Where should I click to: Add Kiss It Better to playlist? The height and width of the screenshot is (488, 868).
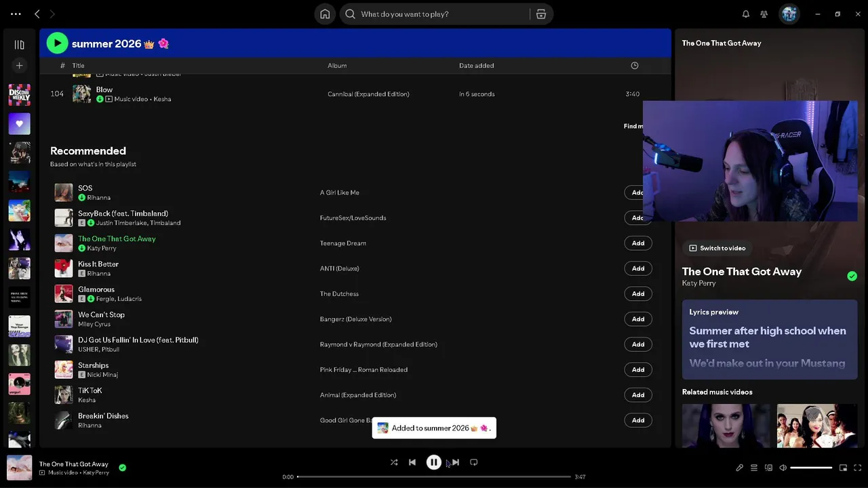pos(637,268)
